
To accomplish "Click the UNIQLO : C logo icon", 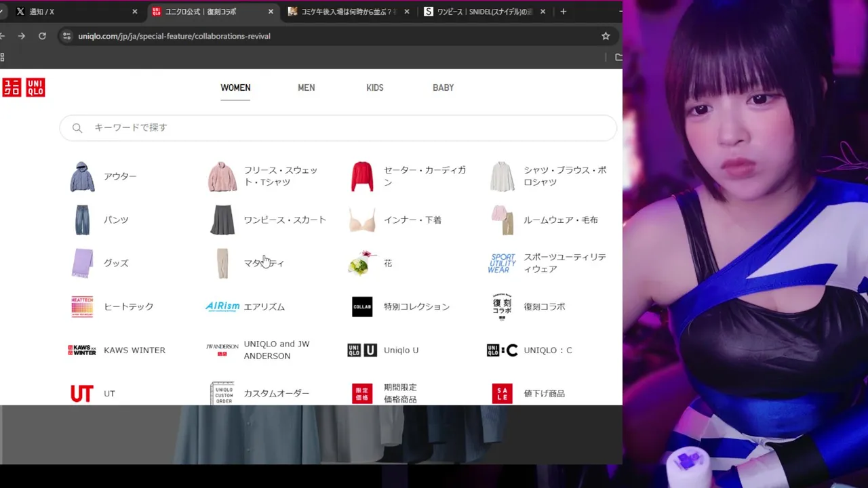I will [x=502, y=350].
